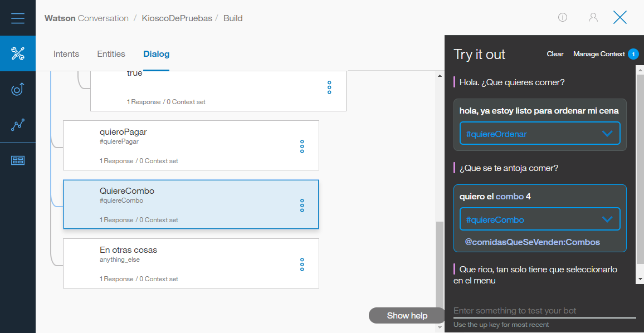Click the 'Hola. ¿Que quieres comer?' response
Screen dimensions: 644x333
click(x=512, y=82)
